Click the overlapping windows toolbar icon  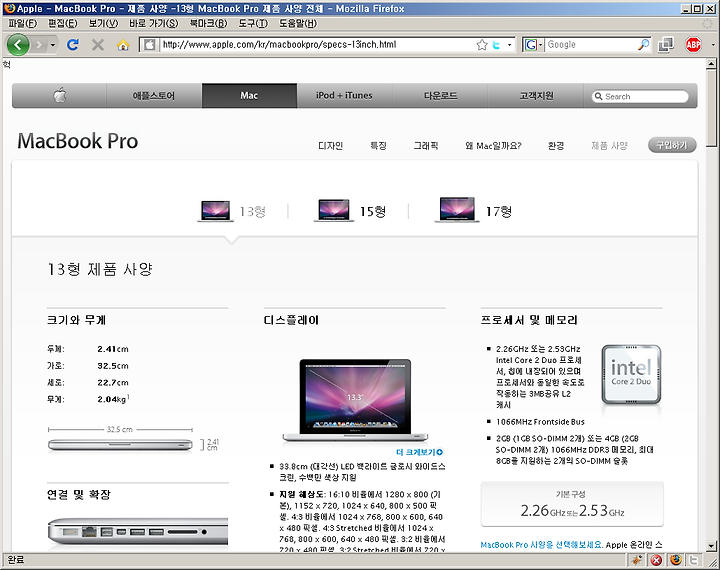pos(665,45)
